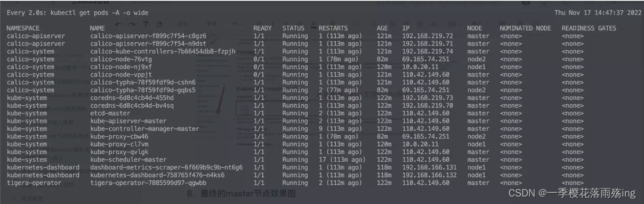This screenshot has height=204, width=644.
Task: Click IP address 10.0.20.11 for calico-node-nj9xf
Action: [x=420, y=67]
